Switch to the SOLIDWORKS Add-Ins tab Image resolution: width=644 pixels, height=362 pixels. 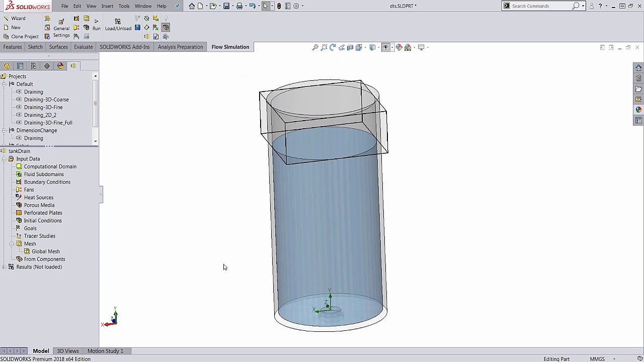(x=124, y=47)
